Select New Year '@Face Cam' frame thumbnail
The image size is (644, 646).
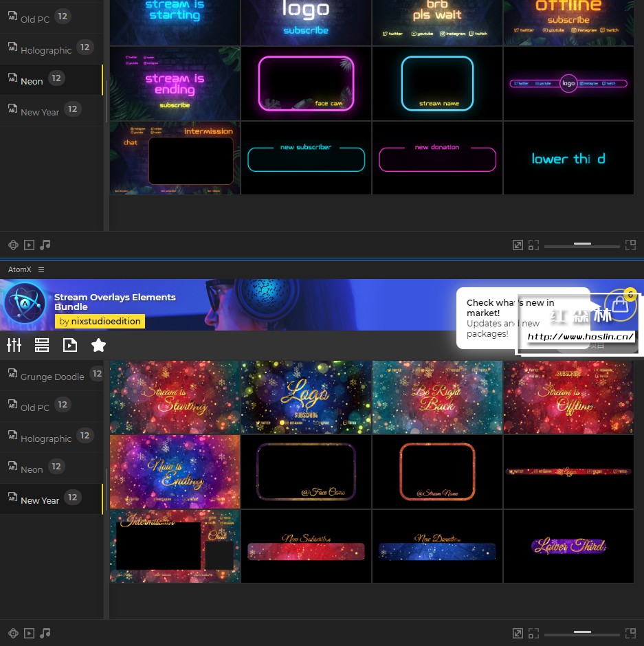pyautogui.click(x=306, y=471)
